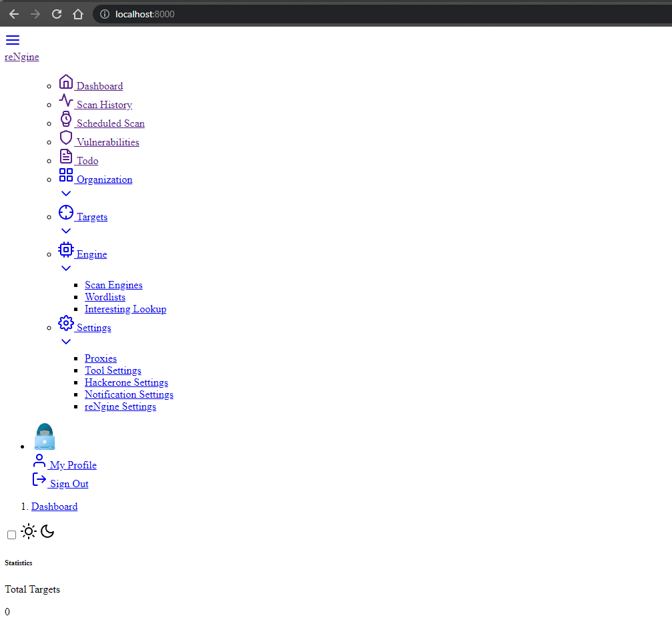Toggle the theme switch checkbox
This screenshot has width=672, height=634.
11,535
